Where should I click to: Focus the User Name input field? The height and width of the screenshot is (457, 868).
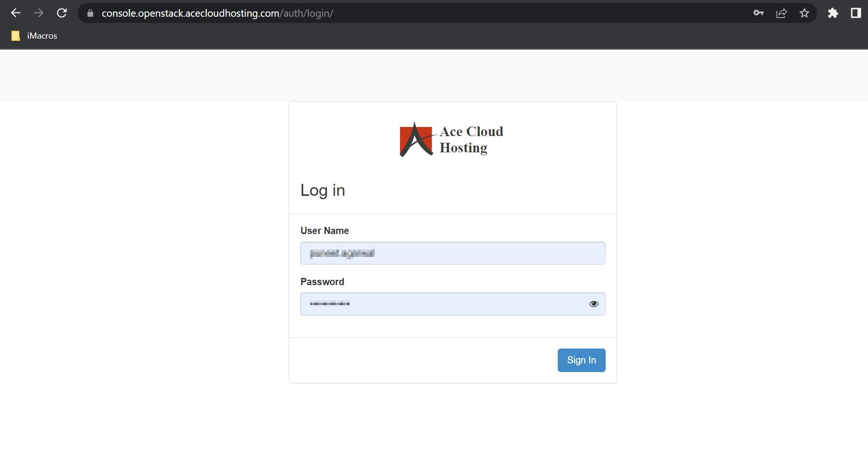pos(452,253)
